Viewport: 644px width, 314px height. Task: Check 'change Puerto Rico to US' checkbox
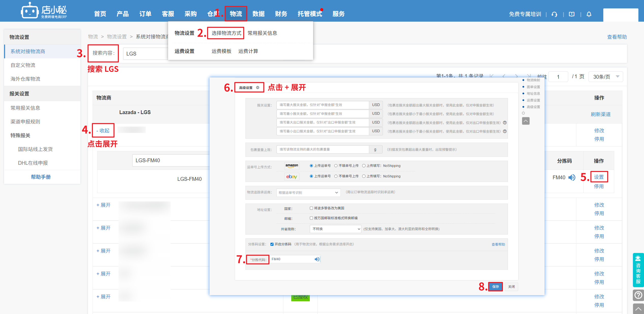tap(311, 208)
